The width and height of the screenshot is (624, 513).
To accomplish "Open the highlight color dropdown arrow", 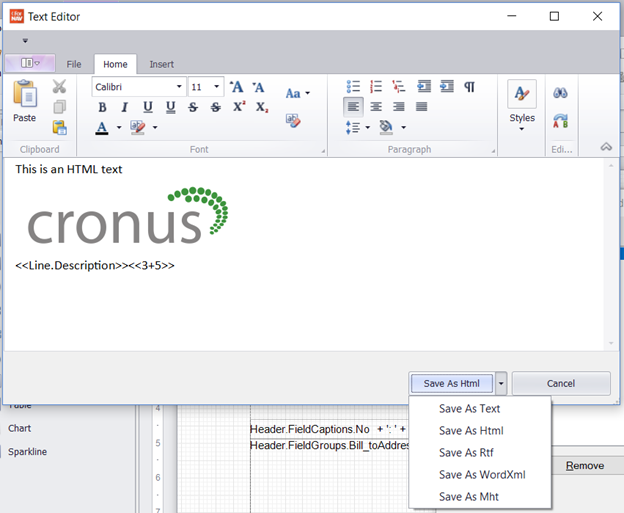I will point(155,128).
